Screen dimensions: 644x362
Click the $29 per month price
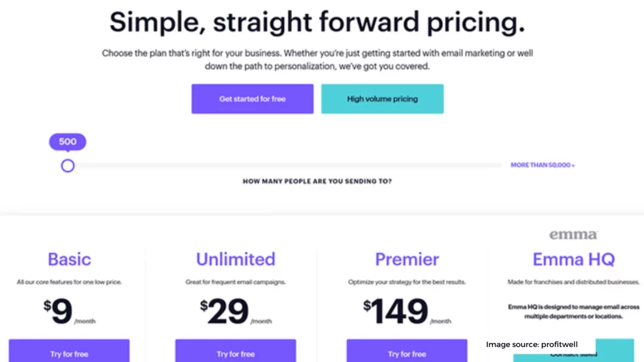(236, 312)
